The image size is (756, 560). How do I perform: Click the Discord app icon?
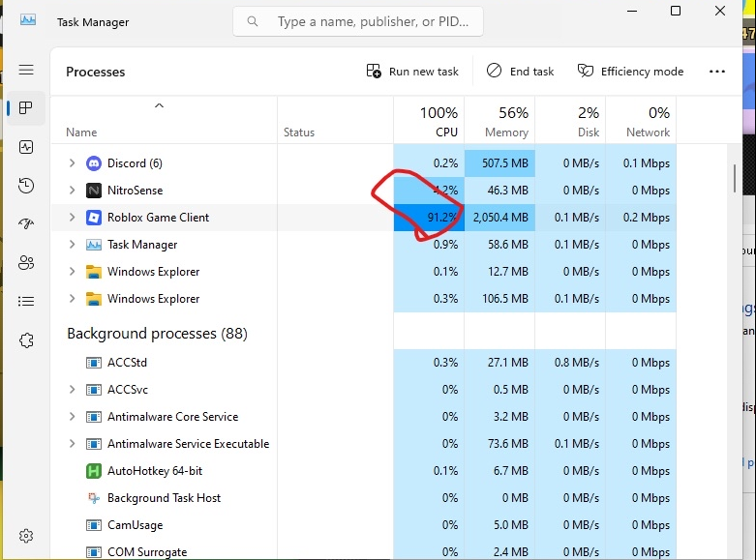coord(94,163)
